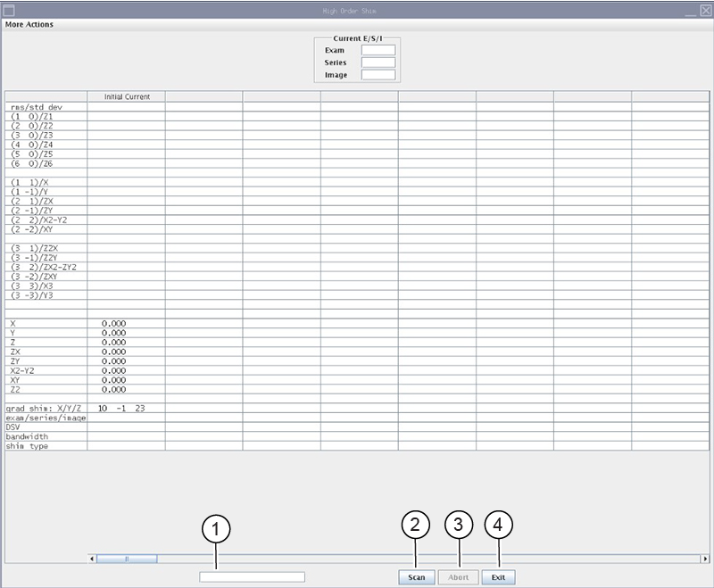
Task: Focus the Image input field
Action: tap(378, 76)
